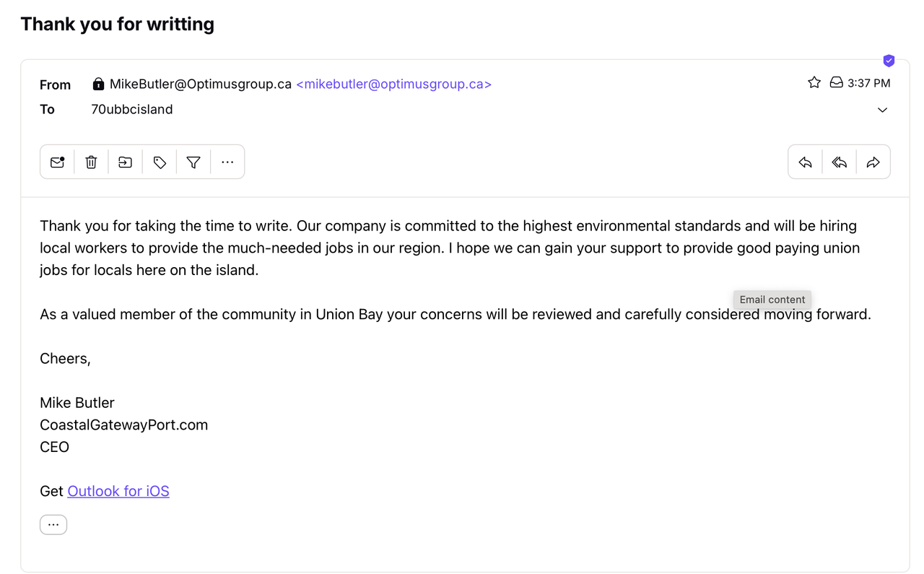Click the mikebutler@optimusgroup.ca address
Image resolution: width=924 pixels, height=574 pixels.
(393, 84)
